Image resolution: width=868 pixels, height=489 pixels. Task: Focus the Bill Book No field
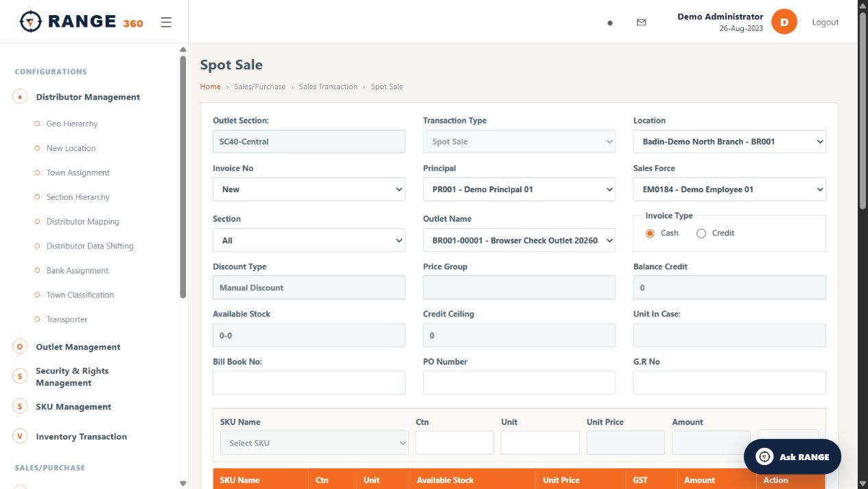point(309,383)
